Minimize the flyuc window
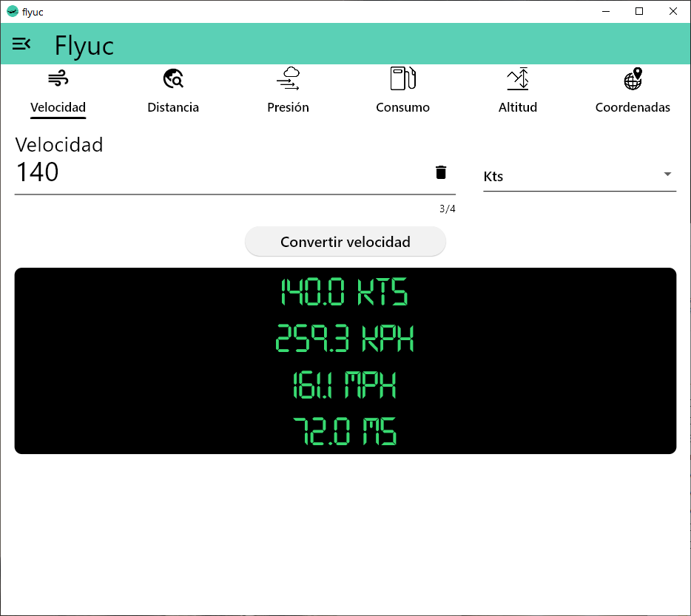The width and height of the screenshot is (691, 616). [606, 11]
